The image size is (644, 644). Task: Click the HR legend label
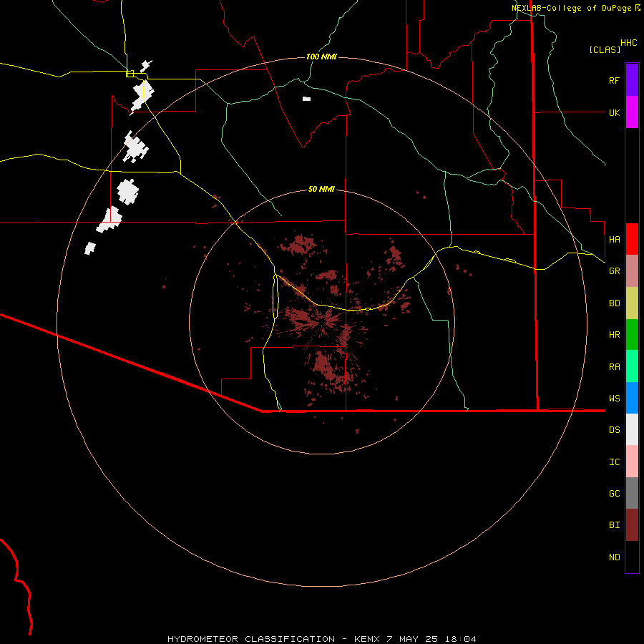[614, 335]
